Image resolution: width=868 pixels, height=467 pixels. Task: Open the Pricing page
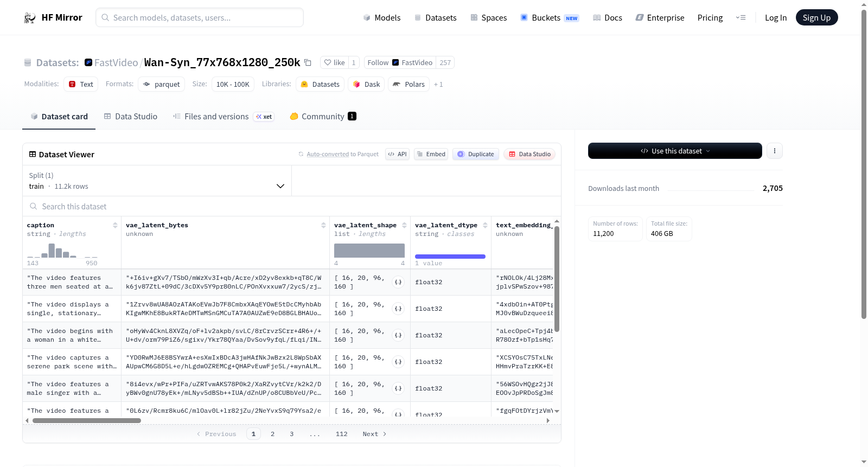coord(710,18)
